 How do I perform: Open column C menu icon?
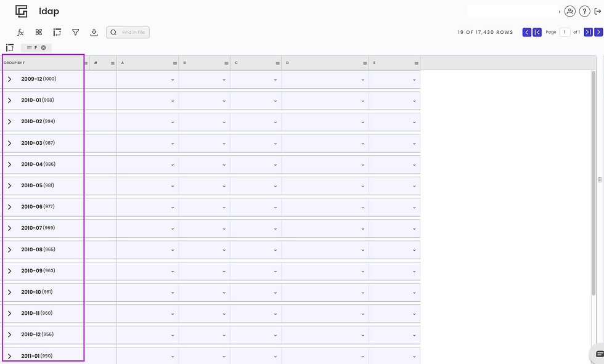(x=278, y=63)
